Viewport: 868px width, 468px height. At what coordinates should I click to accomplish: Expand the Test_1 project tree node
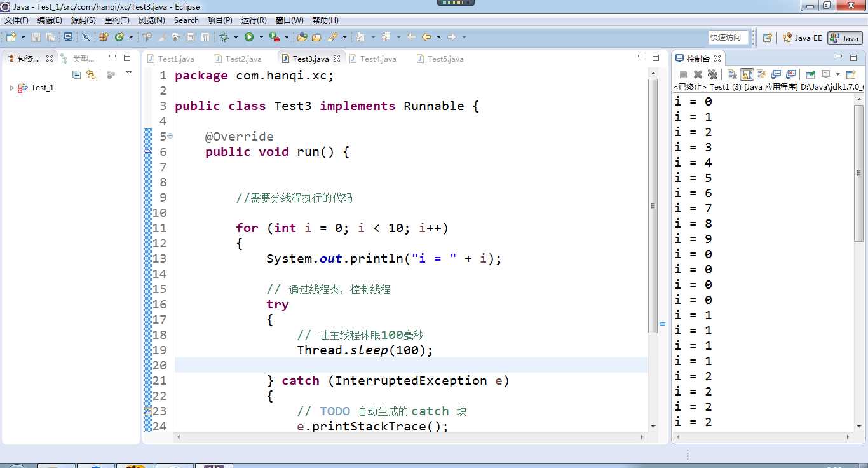pyautogui.click(x=11, y=88)
